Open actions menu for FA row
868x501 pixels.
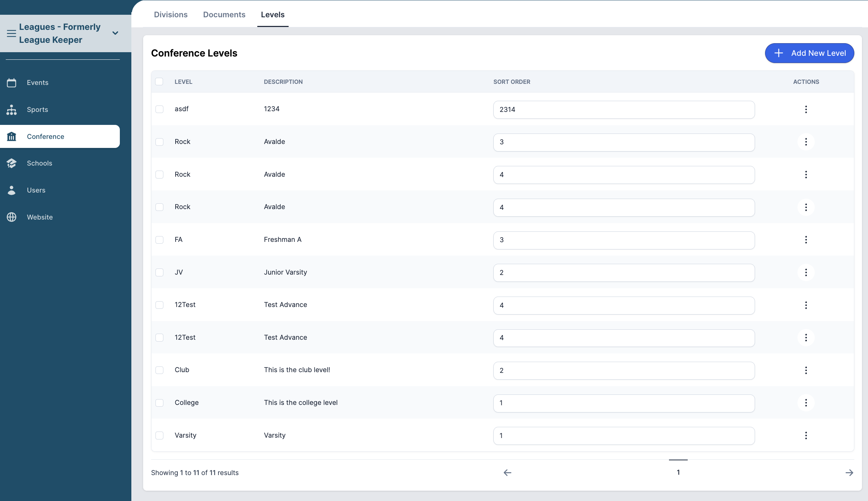coord(806,240)
